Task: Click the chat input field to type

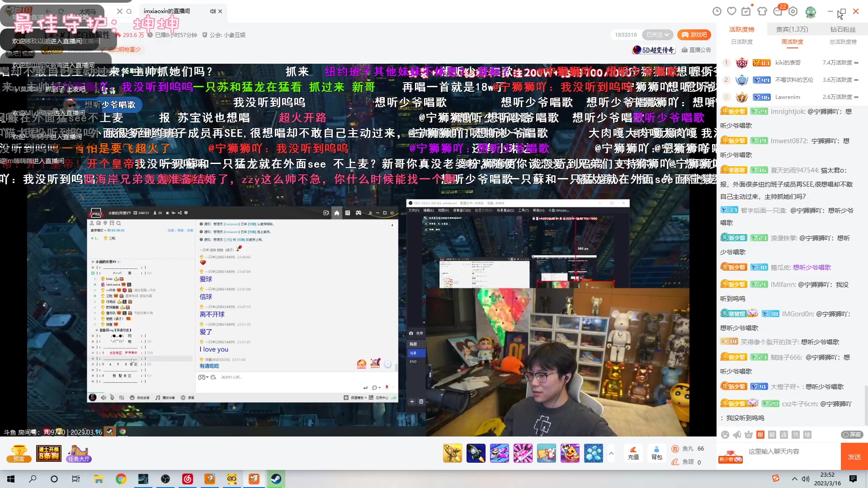Action: [x=791, y=451]
